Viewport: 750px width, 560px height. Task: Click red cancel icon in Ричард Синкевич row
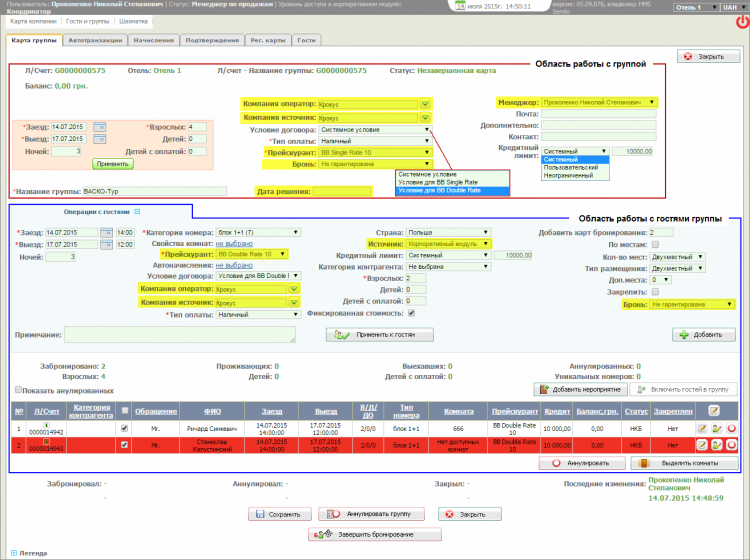(731, 428)
